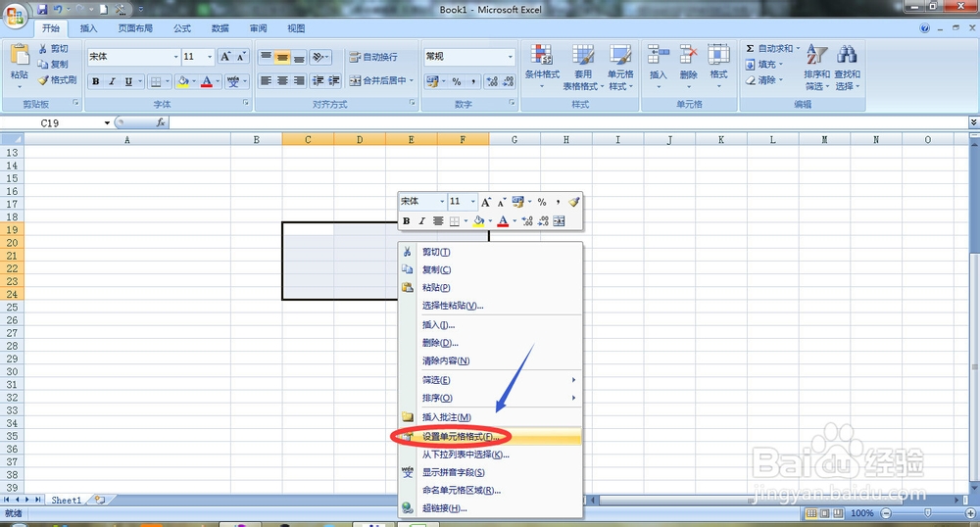Toggle Bold in the mini toolbar
Viewport: 980px width, 527px height.
[407, 221]
